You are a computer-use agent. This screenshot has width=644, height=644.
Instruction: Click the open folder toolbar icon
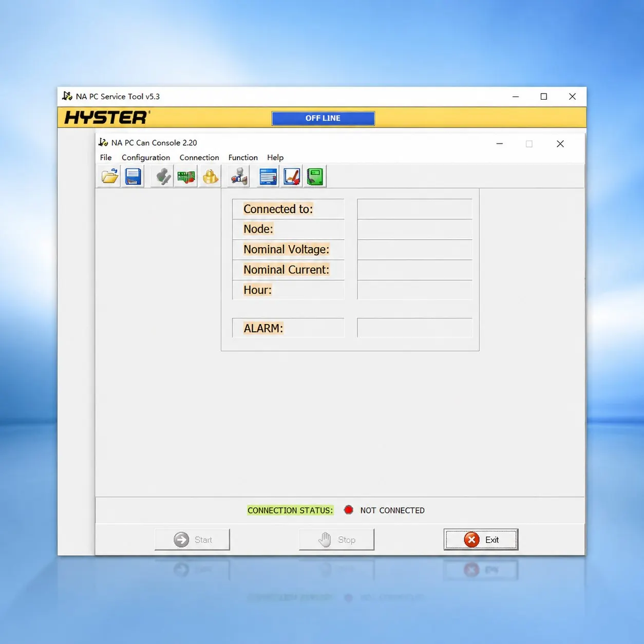(109, 177)
